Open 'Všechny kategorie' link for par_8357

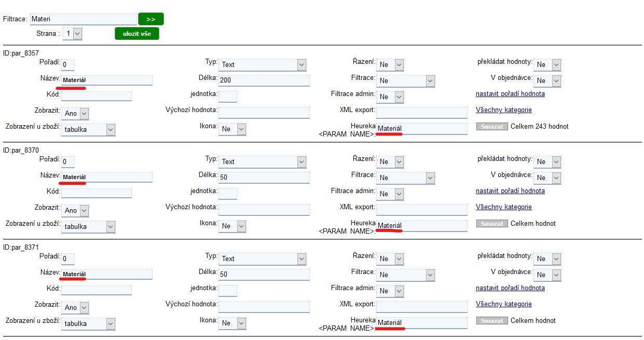[x=504, y=110]
